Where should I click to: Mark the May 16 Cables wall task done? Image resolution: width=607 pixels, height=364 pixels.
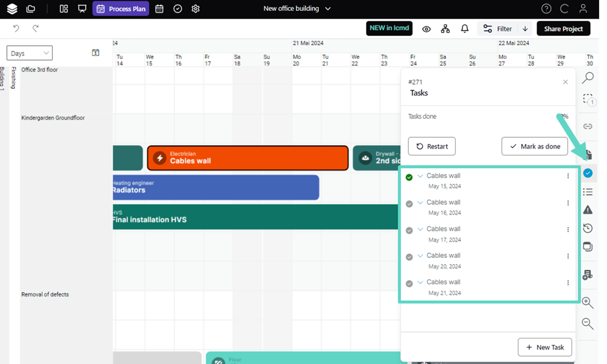pos(409,204)
